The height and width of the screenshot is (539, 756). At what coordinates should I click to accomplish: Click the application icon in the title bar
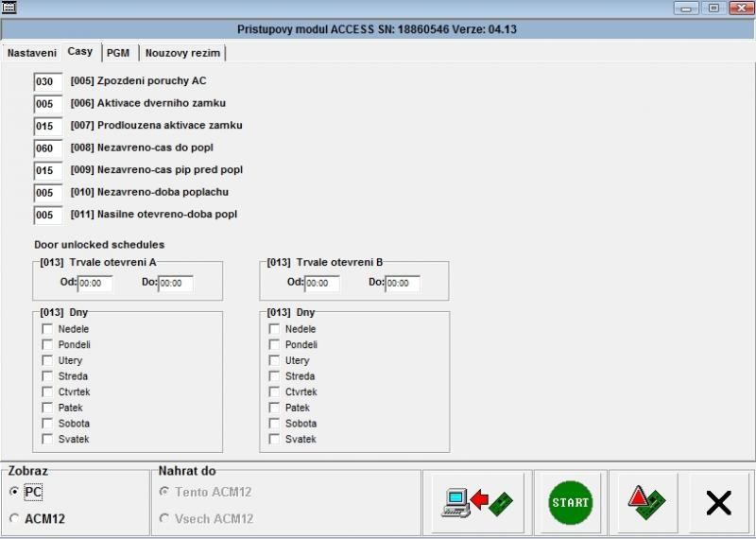coord(10,8)
